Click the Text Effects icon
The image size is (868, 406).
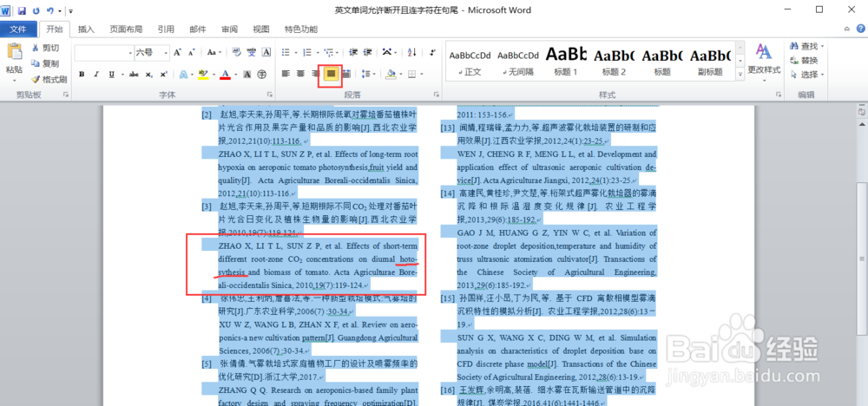click(x=183, y=74)
